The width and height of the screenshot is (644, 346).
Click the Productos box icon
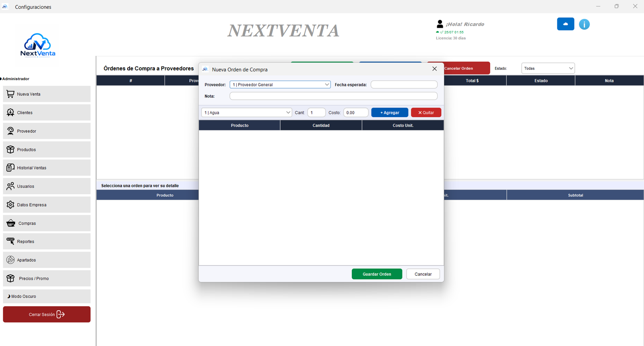pyautogui.click(x=10, y=150)
